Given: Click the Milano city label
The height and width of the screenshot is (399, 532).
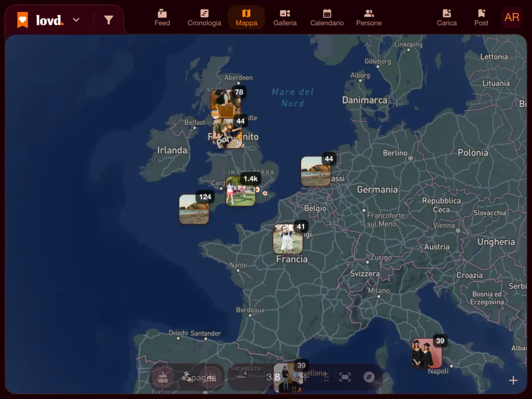Looking at the screenshot, I should 379,290.
